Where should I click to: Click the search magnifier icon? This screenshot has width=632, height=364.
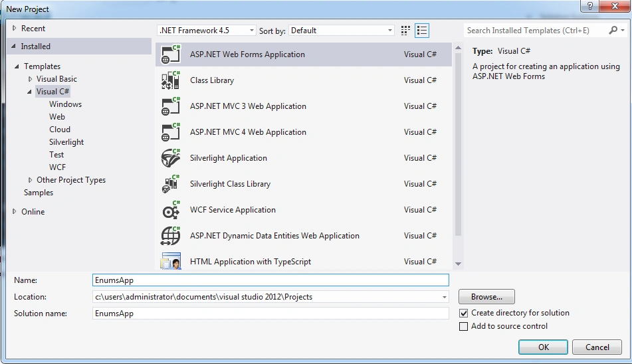coord(613,30)
